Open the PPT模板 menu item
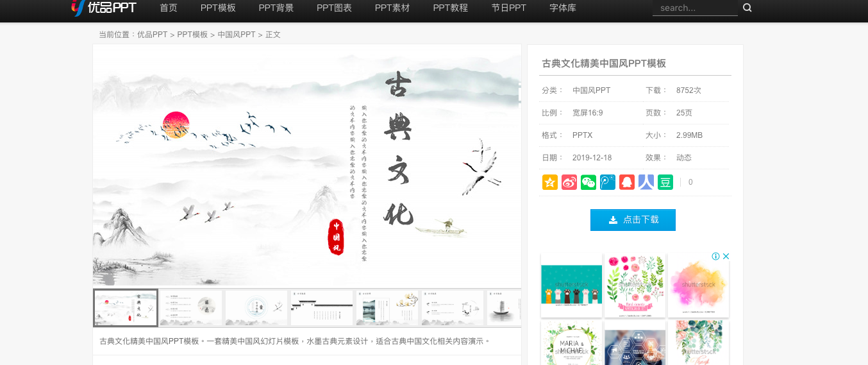 (218, 8)
